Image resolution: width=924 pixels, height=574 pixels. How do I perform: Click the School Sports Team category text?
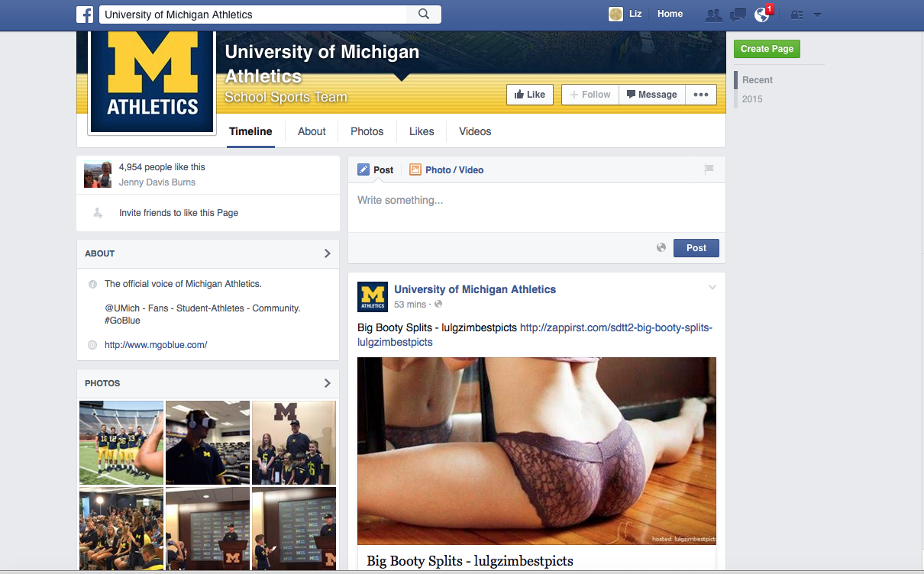tap(286, 98)
